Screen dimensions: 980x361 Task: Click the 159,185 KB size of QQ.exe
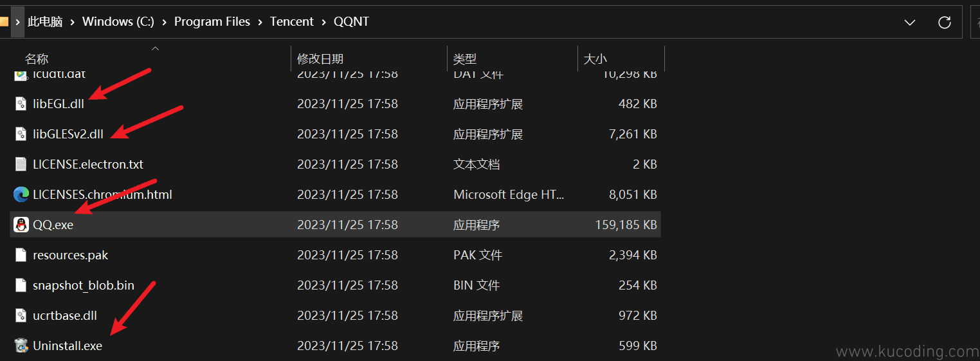coord(626,225)
